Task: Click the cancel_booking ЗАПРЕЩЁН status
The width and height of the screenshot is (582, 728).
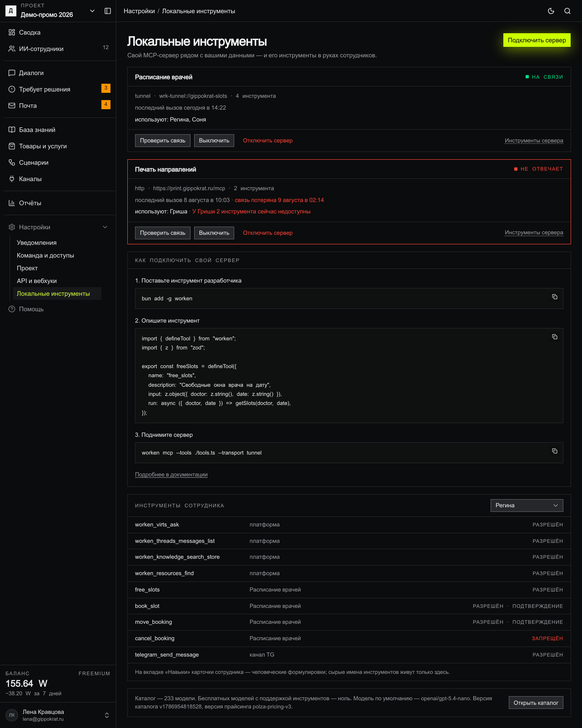Action: [x=547, y=638]
